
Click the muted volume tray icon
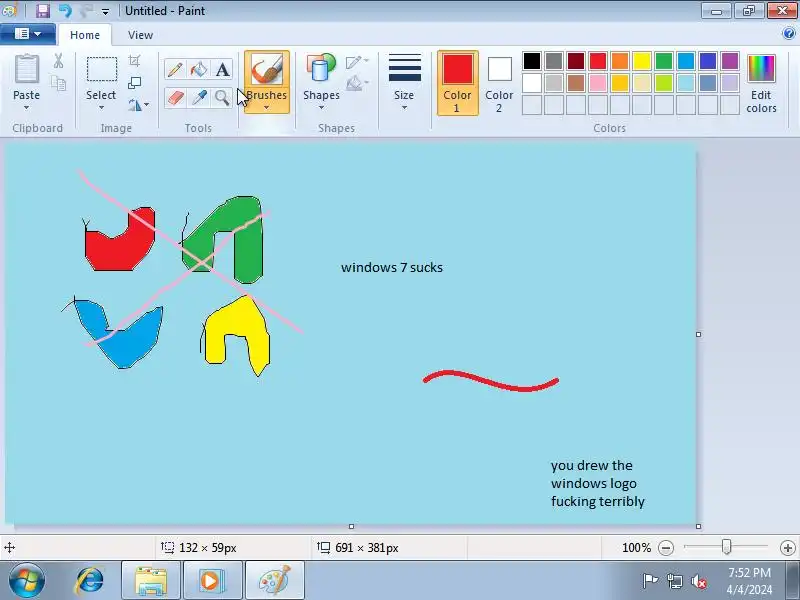(698, 581)
